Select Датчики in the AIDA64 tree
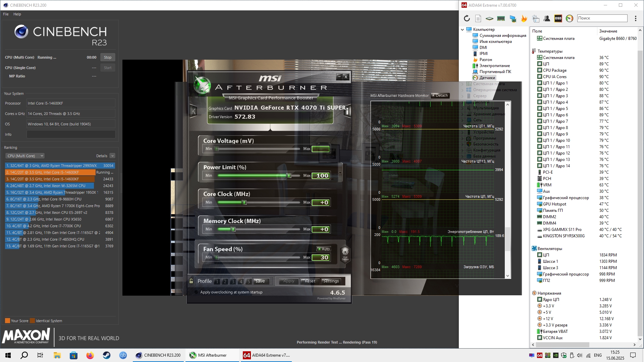Screen dimensions: 644x362 coord(487,78)
